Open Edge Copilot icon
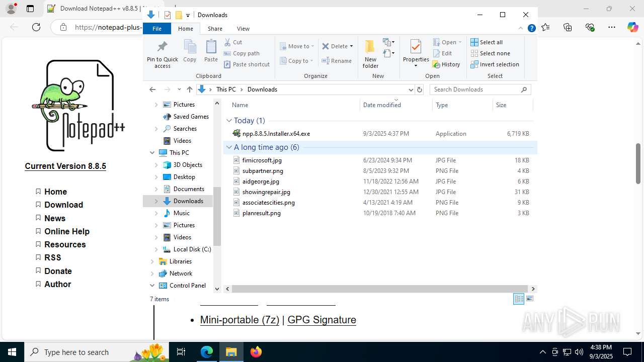 pyautogui.click(x=632, y=27)
